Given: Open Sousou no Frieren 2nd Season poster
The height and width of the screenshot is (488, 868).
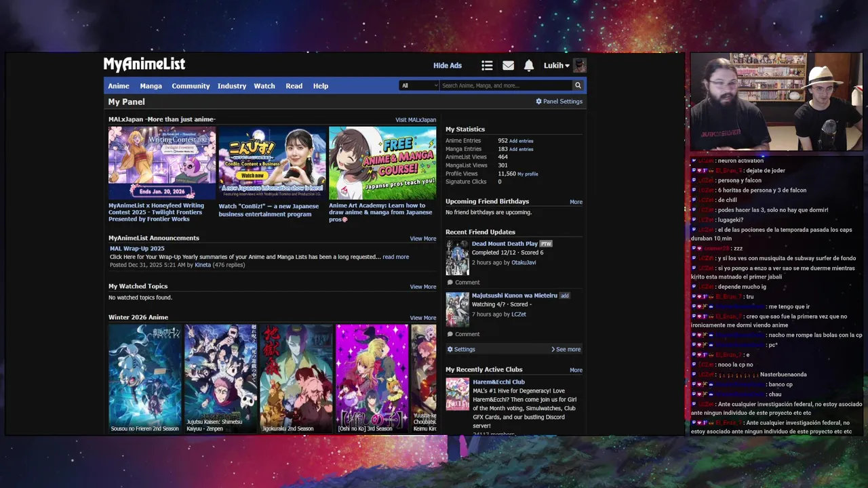Looking at the screenshot, I should 145,378.
